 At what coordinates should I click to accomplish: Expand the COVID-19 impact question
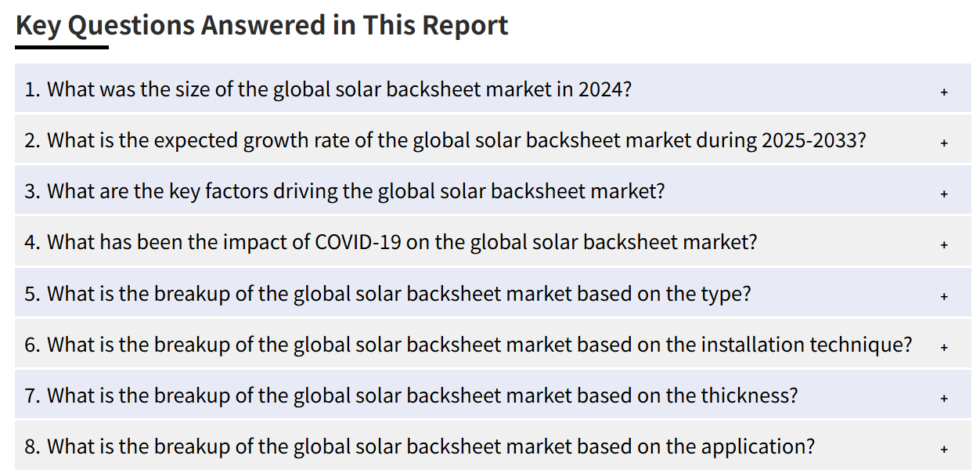493,242
